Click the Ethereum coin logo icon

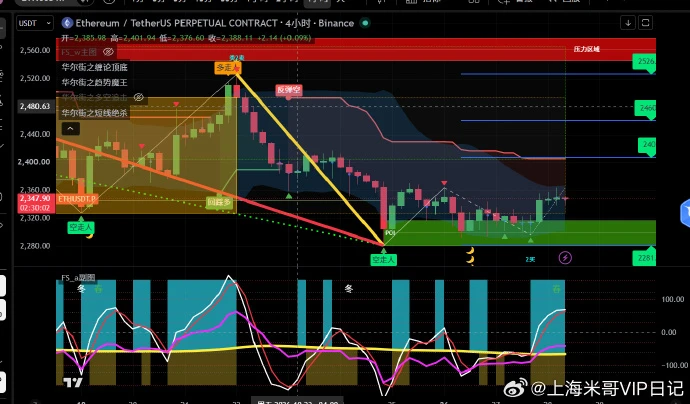pos(67,23)
